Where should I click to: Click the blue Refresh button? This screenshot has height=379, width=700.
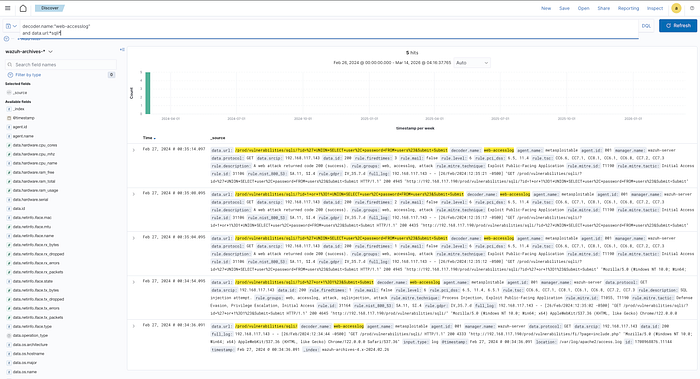pos(678,25)
